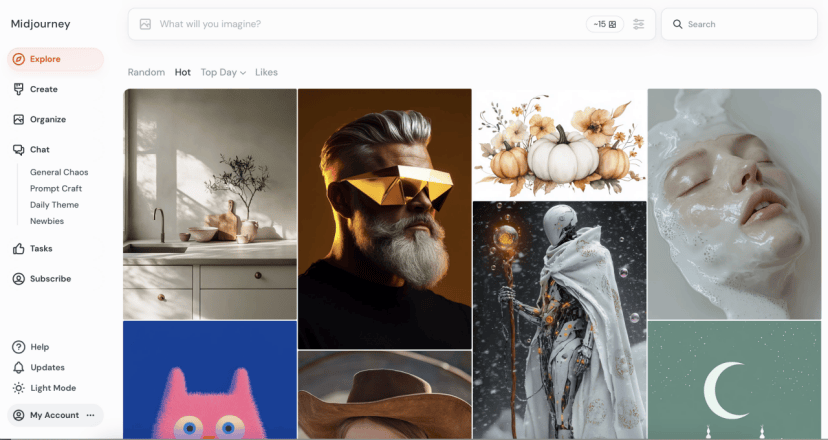The image size is (828, 440).
Task: Open the bearded man with gold glasses image
Action: 384,218
